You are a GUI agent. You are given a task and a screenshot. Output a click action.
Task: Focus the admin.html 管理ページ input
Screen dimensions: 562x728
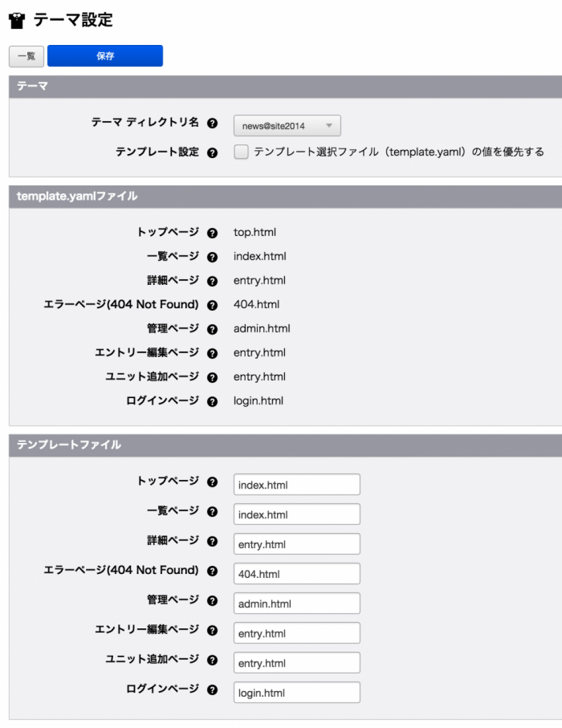click(x=297, y=604)
